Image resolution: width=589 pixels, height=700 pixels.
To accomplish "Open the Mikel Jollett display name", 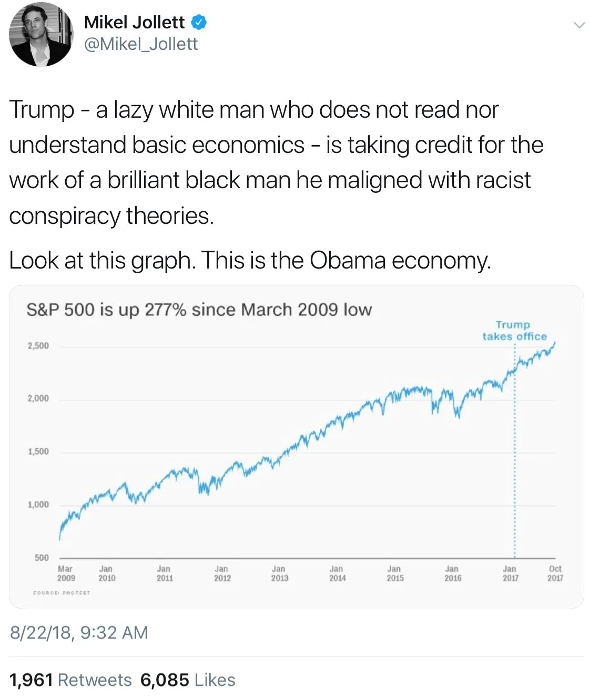I will (x=134, y=22).
